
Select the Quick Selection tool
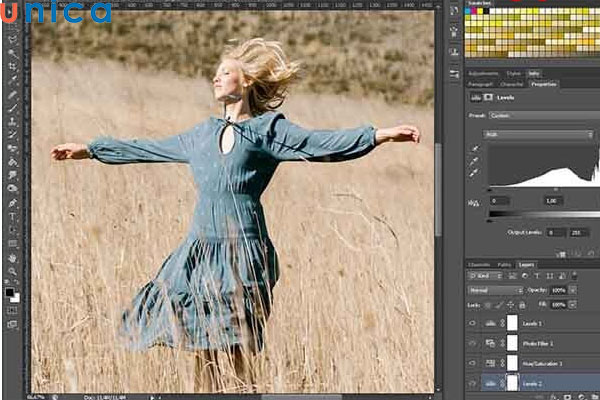[x=13, y=53]
